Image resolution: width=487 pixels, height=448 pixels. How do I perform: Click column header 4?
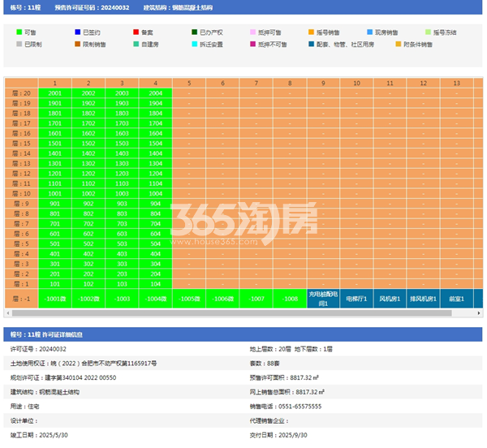coord(156,84)
